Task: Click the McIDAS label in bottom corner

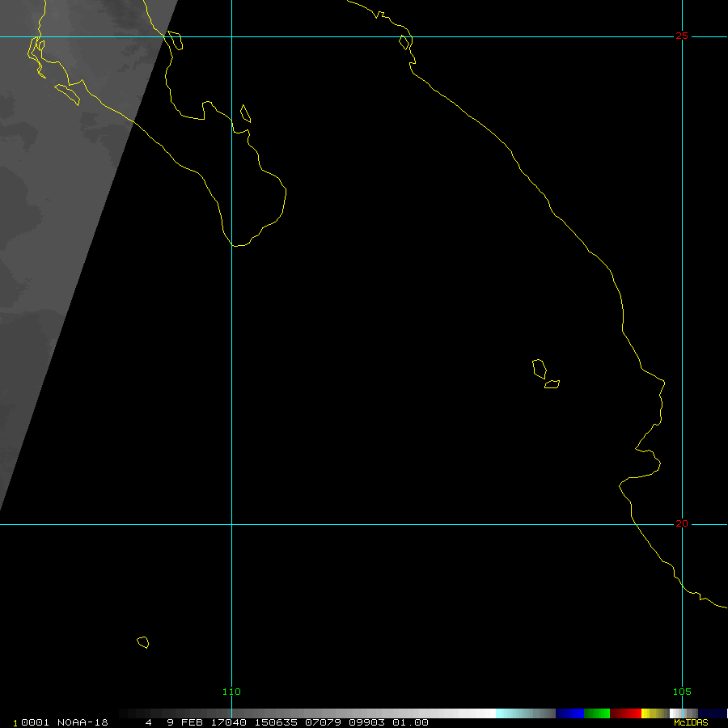Action: [690, 722]
